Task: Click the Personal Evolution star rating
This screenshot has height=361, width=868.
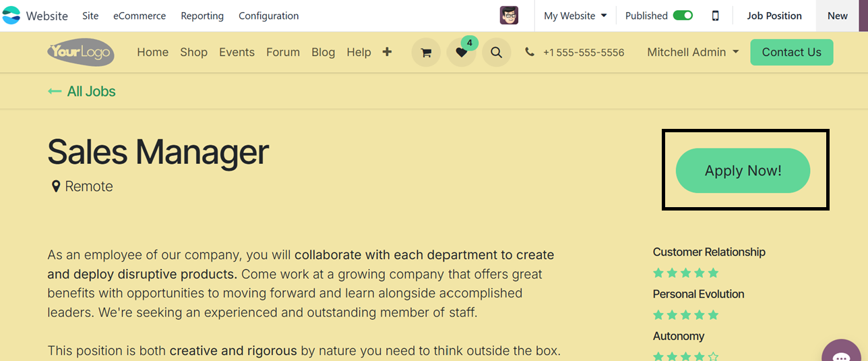Action: (x=685, y=315)
